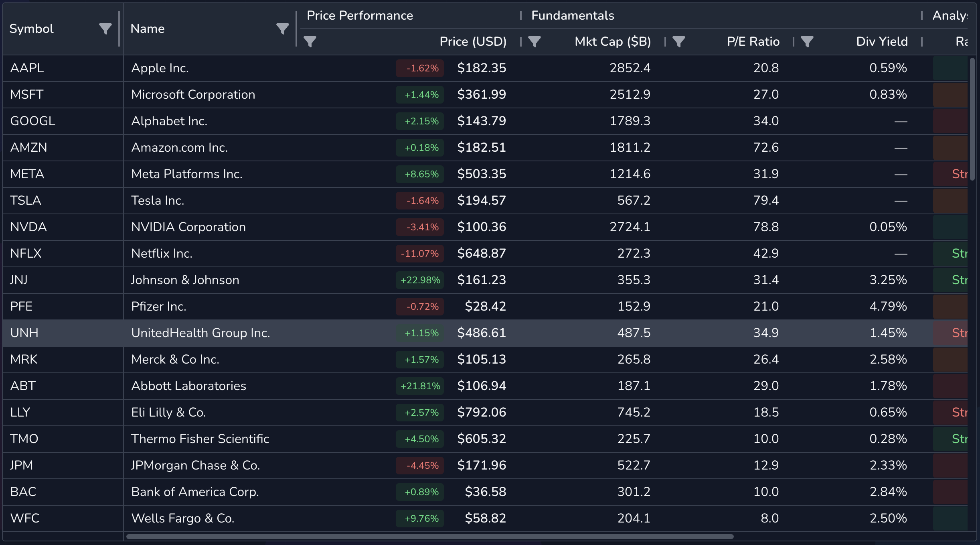Click the Price Performance group header

pyautogui.click(x=360, y=16)
